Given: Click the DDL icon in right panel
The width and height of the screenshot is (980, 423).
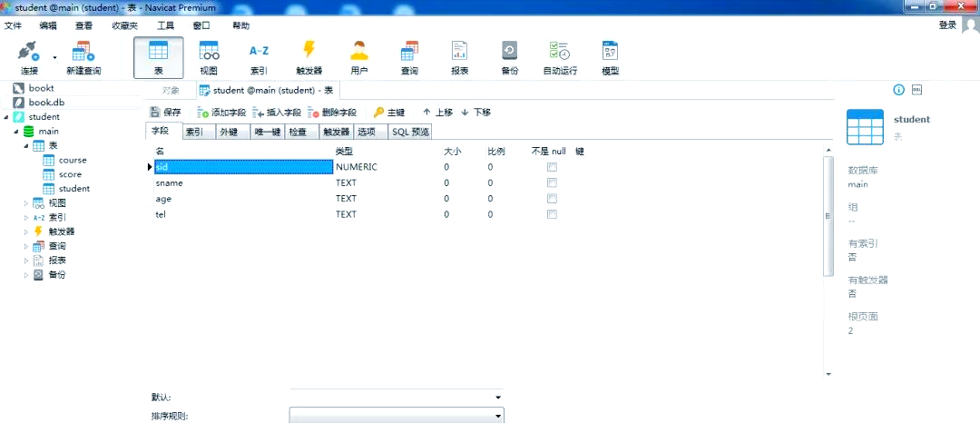Looking at the screenshot, I should pyautogui.click(x=916, y=90).
